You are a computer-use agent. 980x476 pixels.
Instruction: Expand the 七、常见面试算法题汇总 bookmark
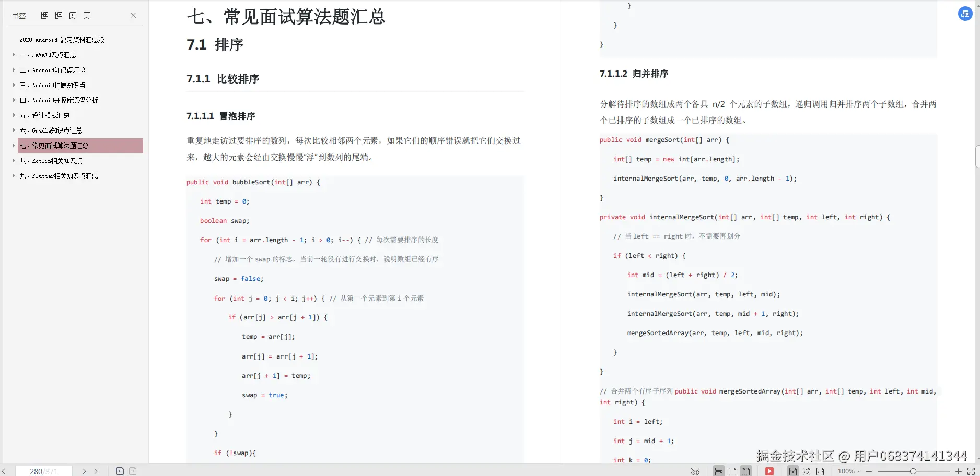coord(14,146)
